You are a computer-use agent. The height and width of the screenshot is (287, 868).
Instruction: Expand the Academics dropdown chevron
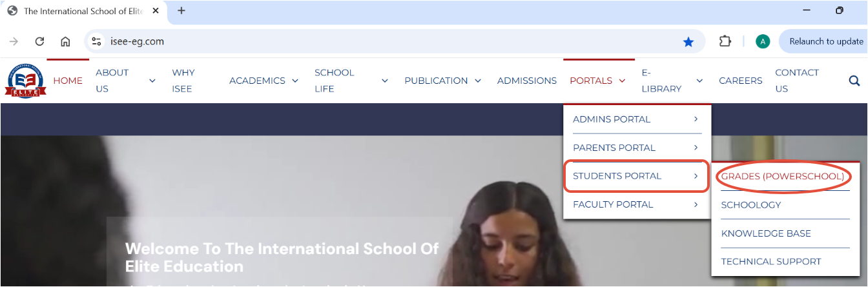(295, 81)
